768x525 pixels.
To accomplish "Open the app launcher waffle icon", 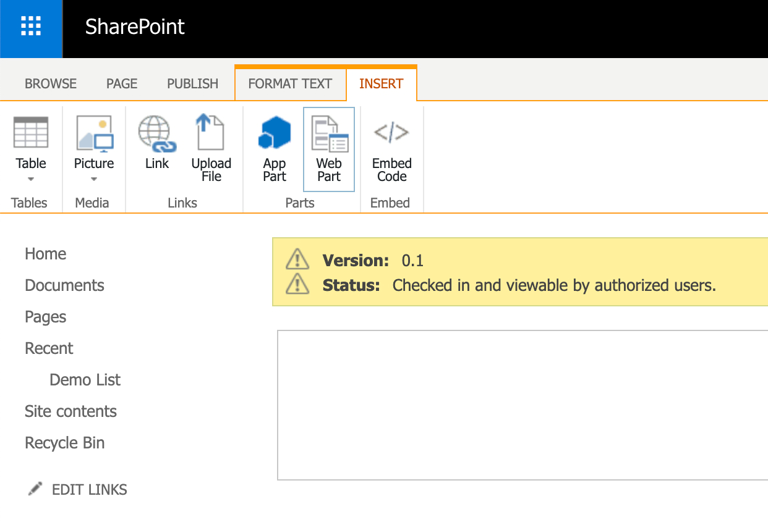I will point(31,26).
